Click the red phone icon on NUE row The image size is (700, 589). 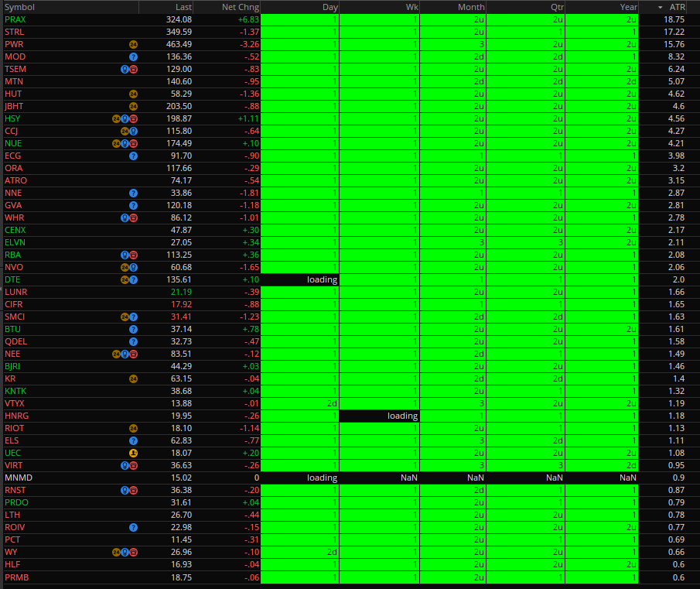(x=133, y=144)
